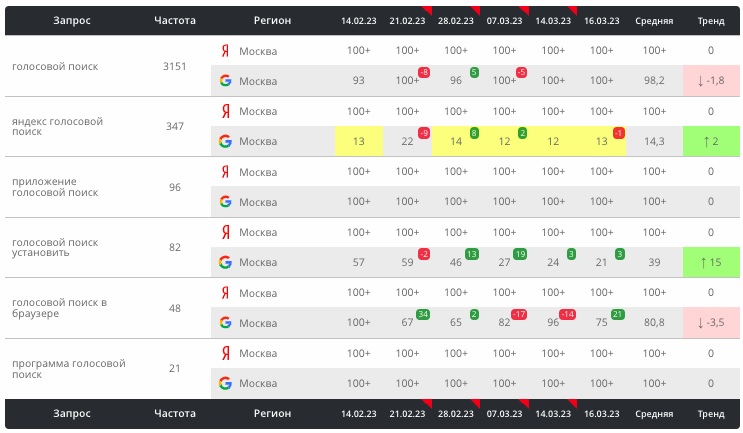Open the red corner marker on bottom 14.03.23 header
This screenshot has height=433, width=743.
(573, 404)
